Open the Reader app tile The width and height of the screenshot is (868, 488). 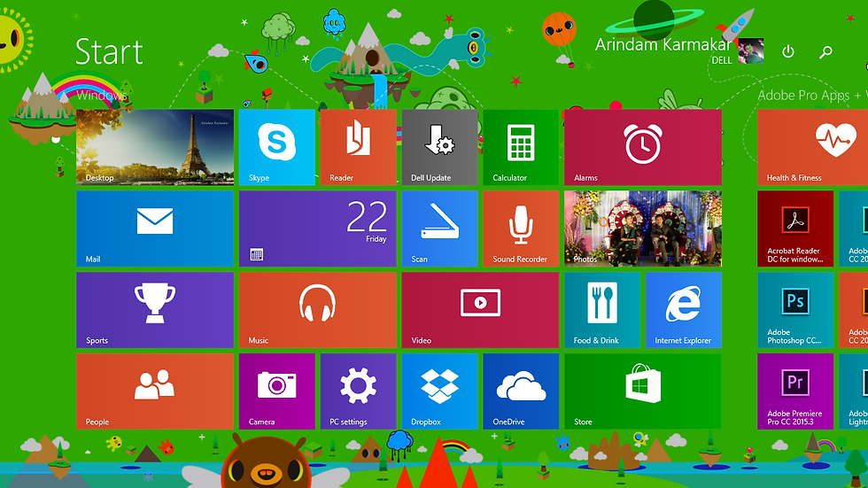pyautogui.click(x=358, y=147)
